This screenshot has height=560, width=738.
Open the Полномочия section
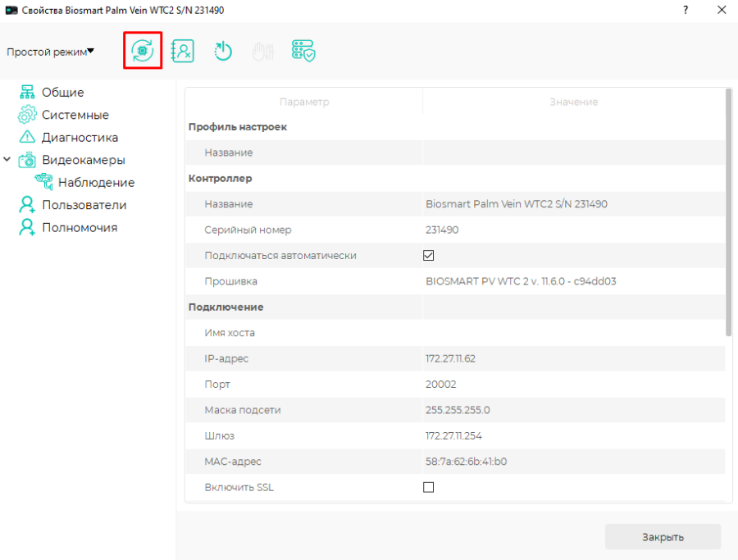click(80, 228)
